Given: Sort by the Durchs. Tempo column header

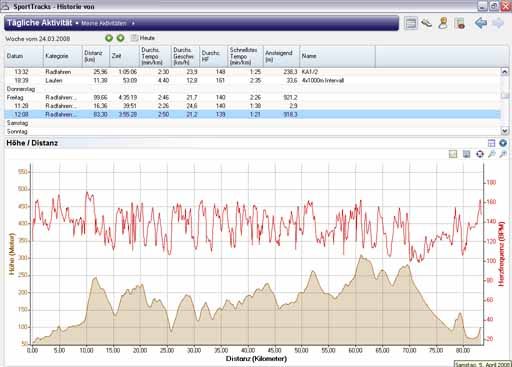Looking at the screenshot, I should (x=155, y=56).
